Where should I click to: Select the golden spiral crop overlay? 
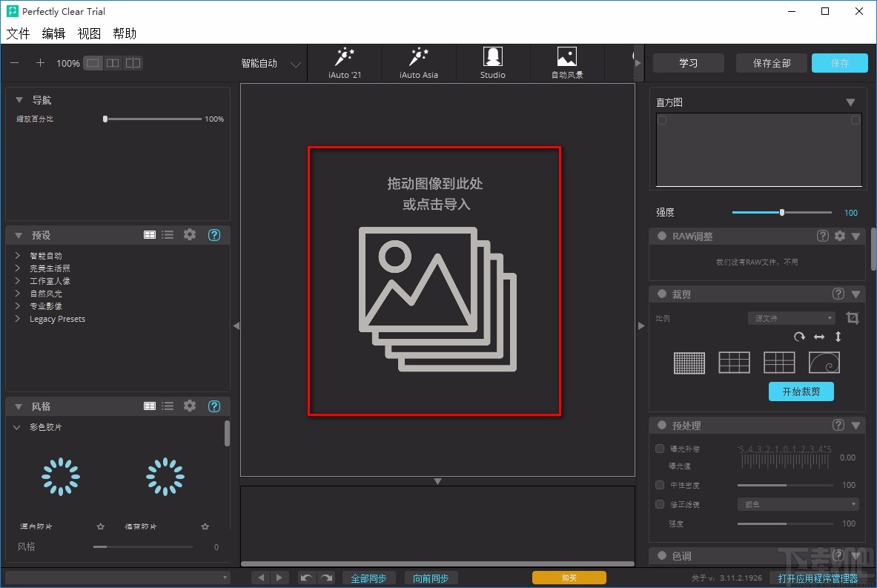click(824, 363)
